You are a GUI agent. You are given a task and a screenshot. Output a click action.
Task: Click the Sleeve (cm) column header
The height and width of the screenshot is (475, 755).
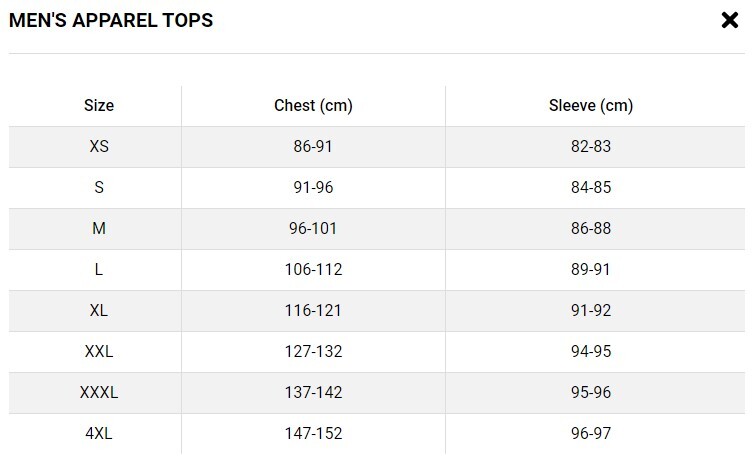click(x=591, y=106)
